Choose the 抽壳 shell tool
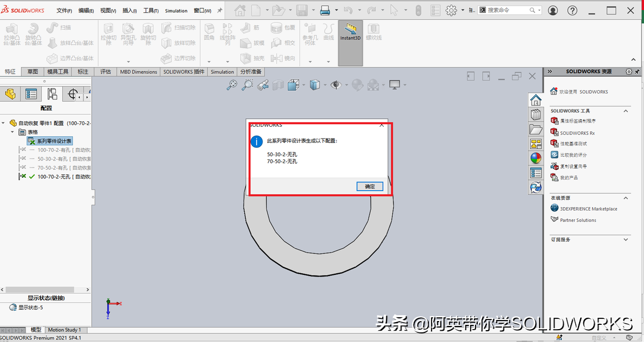This screenshot has height=342, width=644. [253, 58]
